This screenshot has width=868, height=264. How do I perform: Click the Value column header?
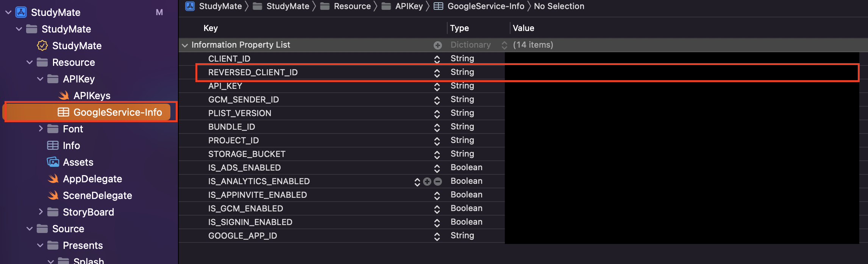click(x=523, y=28)
